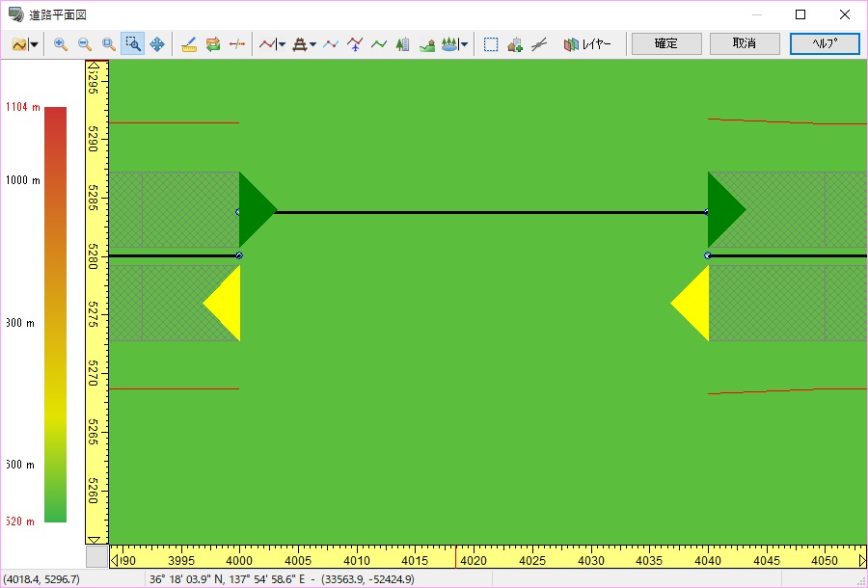Click the horizontal ruler right arrow
This screenshot has height=588, width=868.
point(862,560)
